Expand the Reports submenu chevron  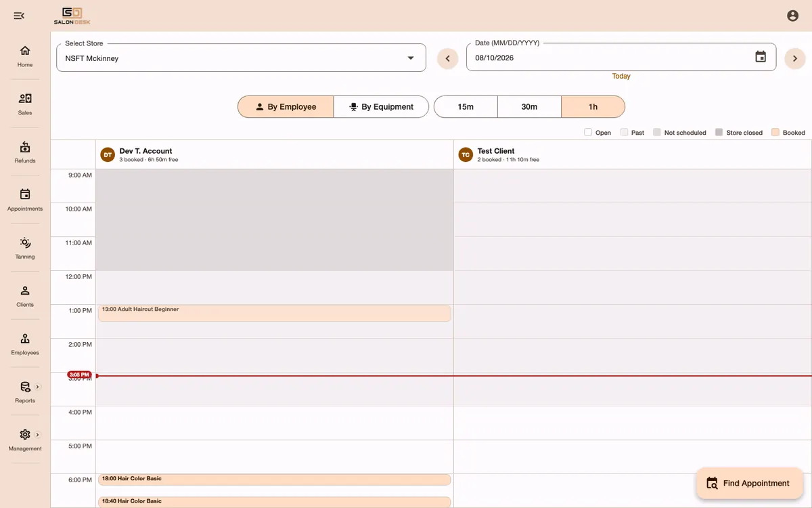37,387
